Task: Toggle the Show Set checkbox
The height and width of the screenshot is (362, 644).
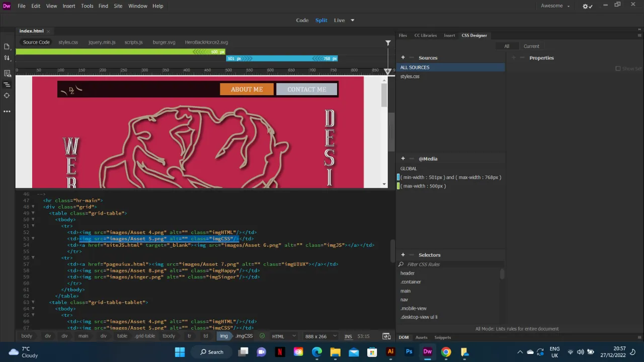Action: pyautogui.click(x=618, y=68)
